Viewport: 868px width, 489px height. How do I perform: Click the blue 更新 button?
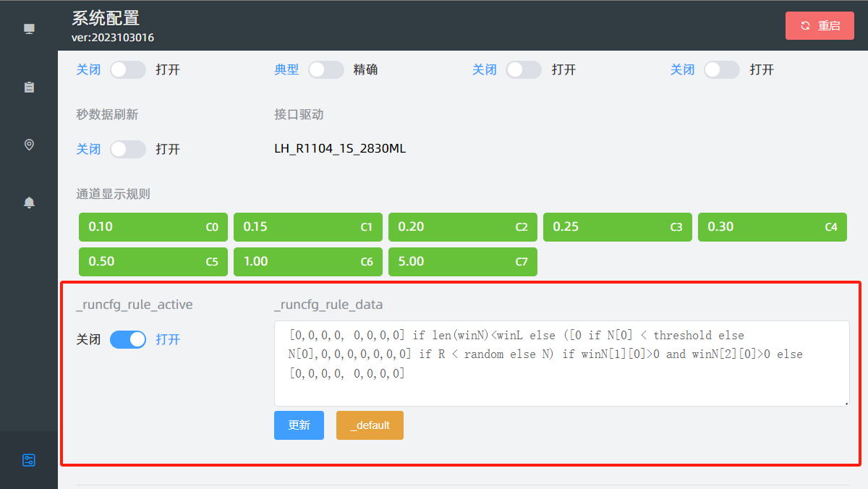click(299, 425)
